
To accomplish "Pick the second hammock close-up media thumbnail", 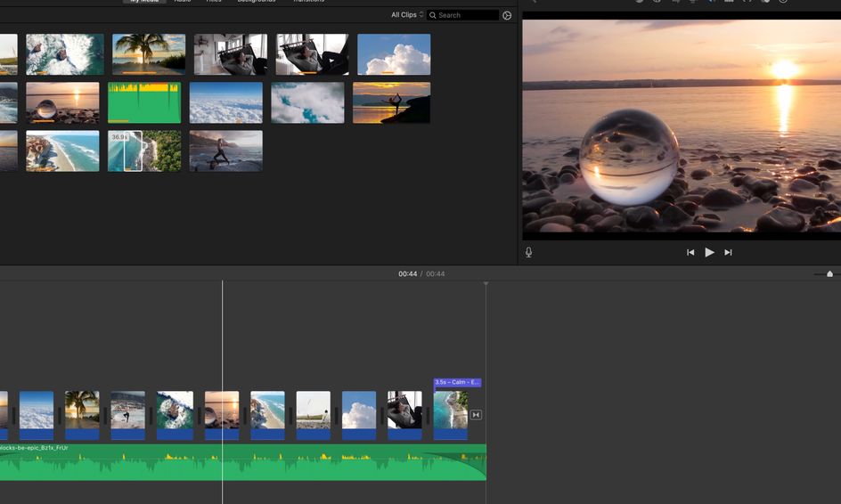I will tap(312, 54).
